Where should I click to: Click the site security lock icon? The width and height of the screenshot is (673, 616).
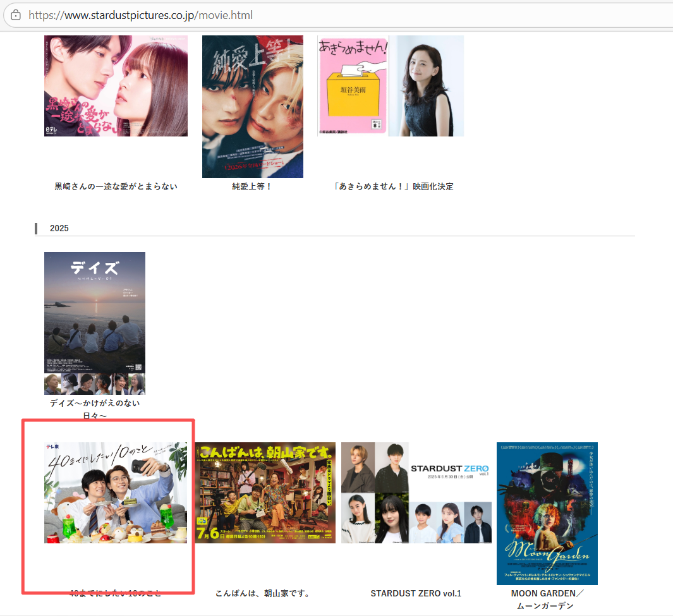tap(16, 15)
